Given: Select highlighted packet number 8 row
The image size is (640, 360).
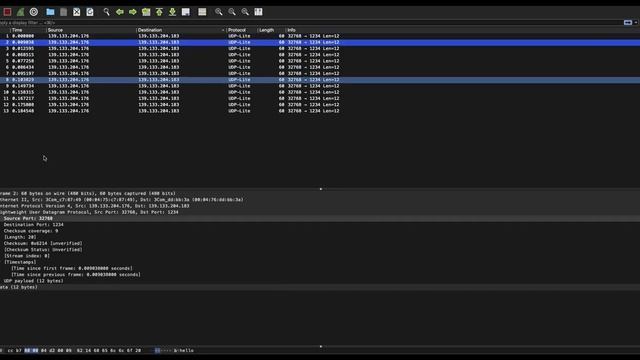Looking at the screenshot, I should click(320, 80).
